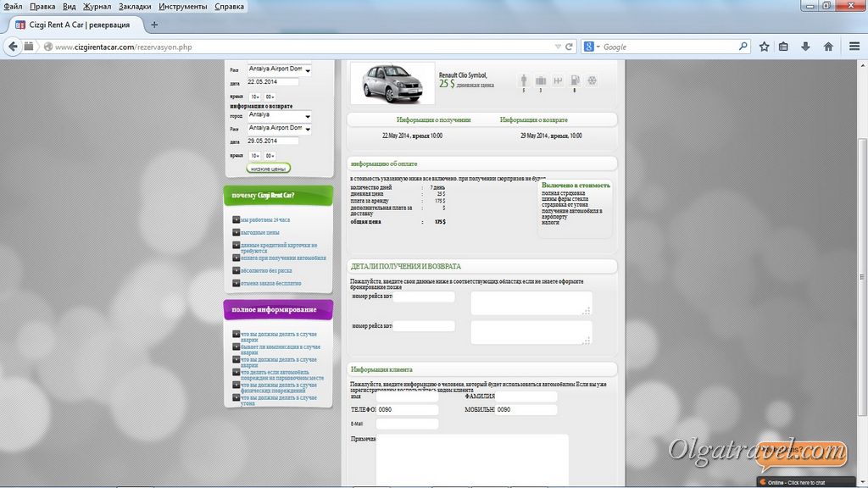
Task: Open the bookmarks list icon
Action: (784, 47)
